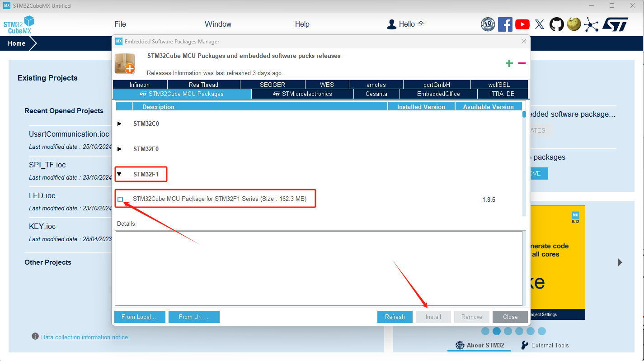
Task: Switch to the ITTIA_DB tab
Action: point(503,94)
